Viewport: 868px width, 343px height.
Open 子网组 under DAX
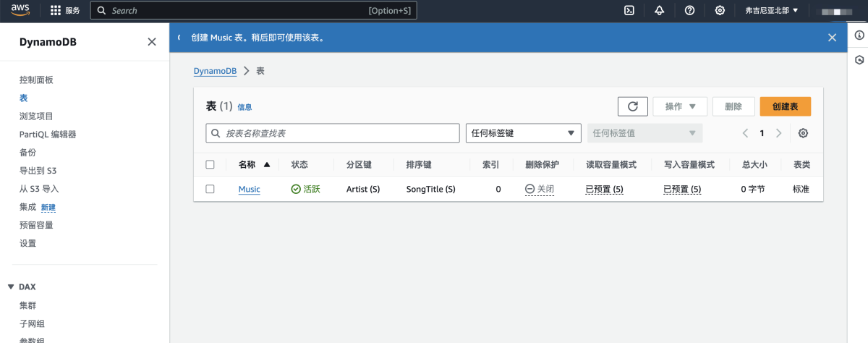click(32, 323)
